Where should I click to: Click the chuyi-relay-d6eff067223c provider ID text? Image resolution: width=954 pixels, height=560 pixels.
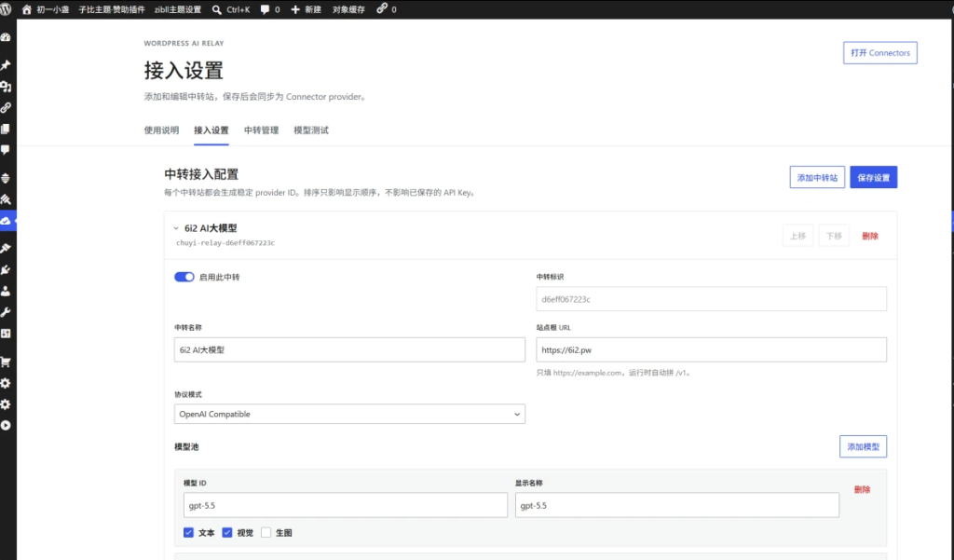[225, 243]
